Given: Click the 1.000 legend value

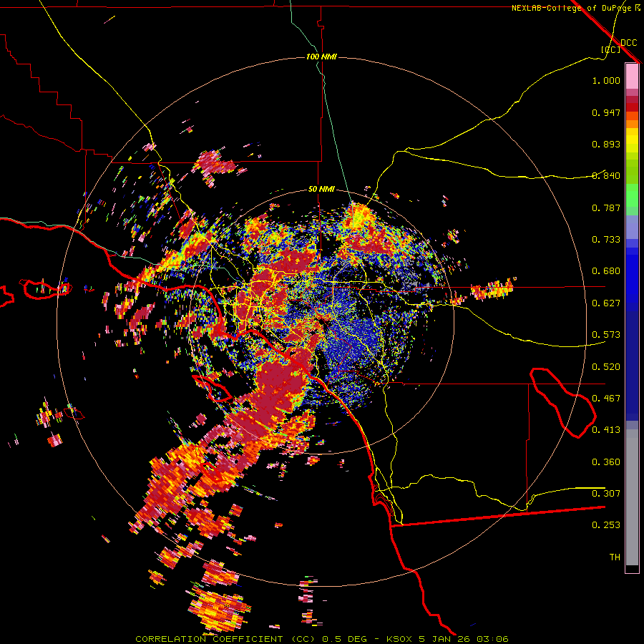Looking at the screenshot, I should [606, 80].
